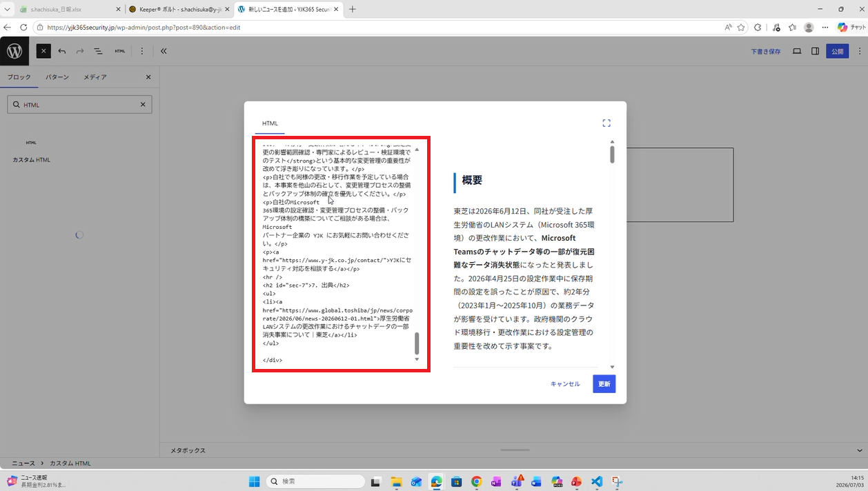Switch to the メディア tab
The height and width of the screenshot is (491, 868).
coord(95,77)
